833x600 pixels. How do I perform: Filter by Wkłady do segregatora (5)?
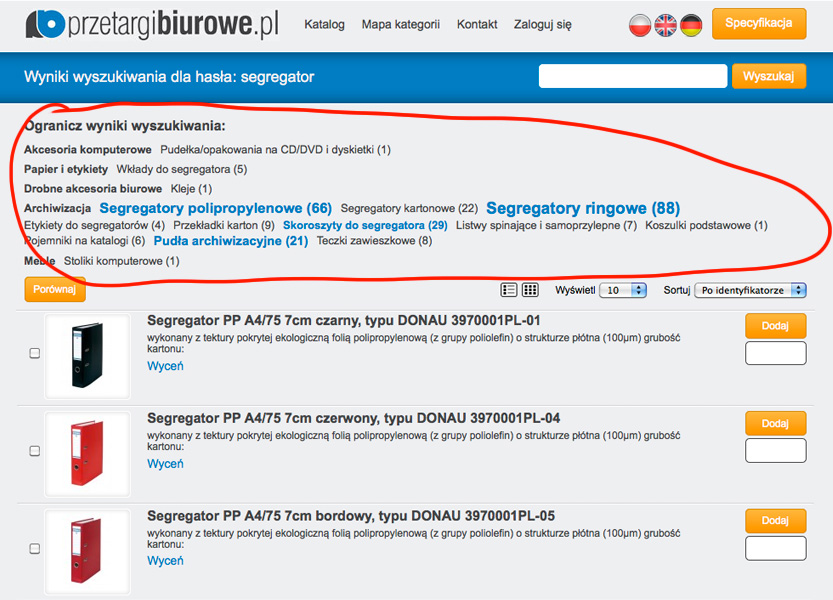coord(182,169)
